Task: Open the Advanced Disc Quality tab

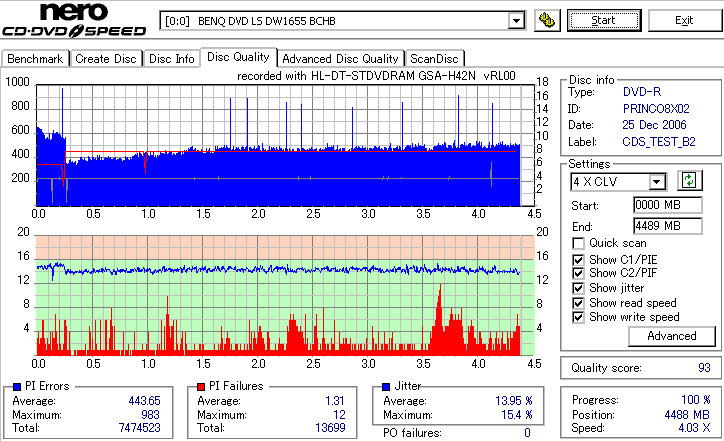Action: [x=340, y=59]
